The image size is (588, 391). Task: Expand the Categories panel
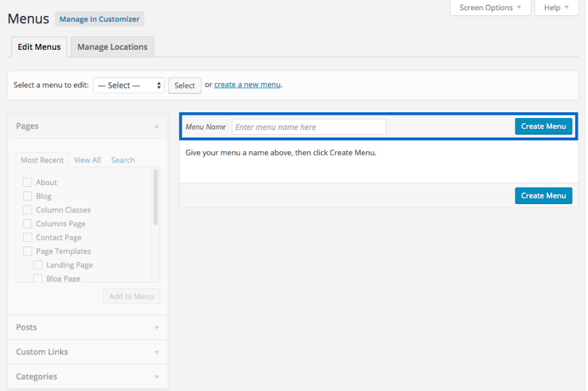point(157,377)
